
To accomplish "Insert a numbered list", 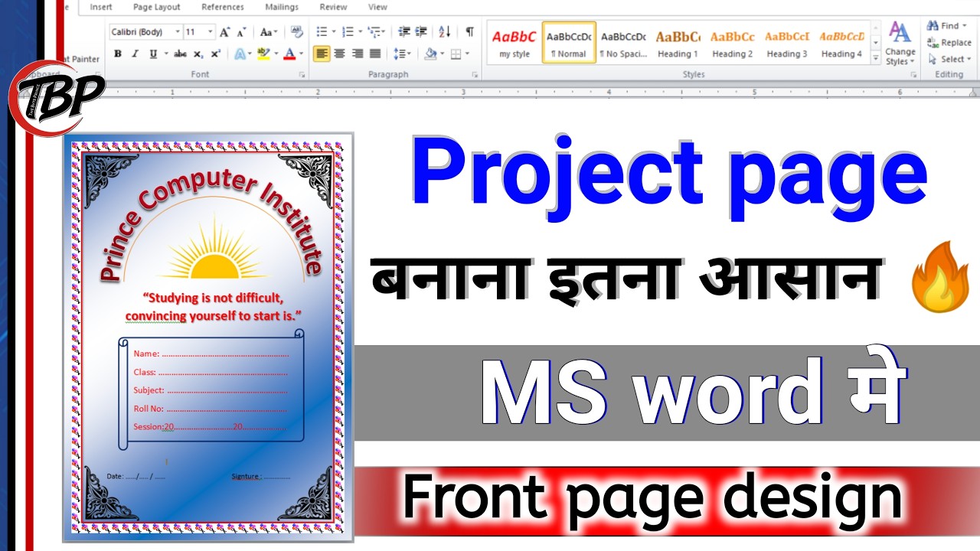I will 348,32.
